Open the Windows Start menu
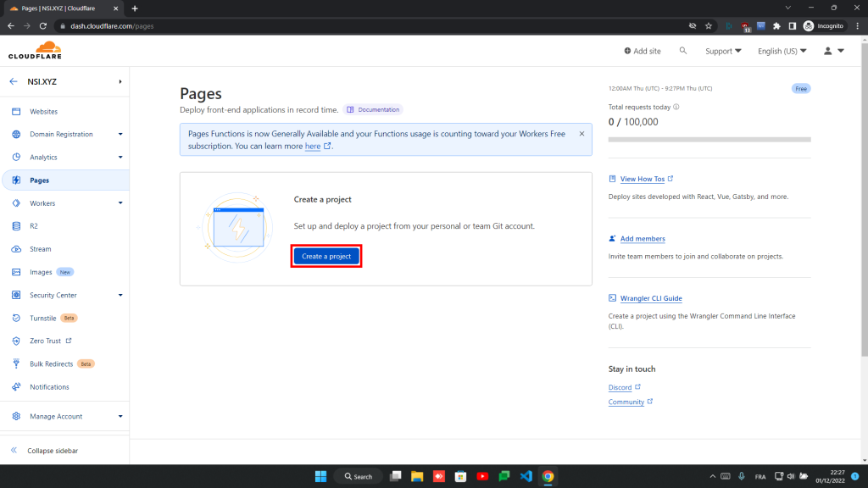Image resolution: width=868 pixels, height=488 pixels. point(320,476)
